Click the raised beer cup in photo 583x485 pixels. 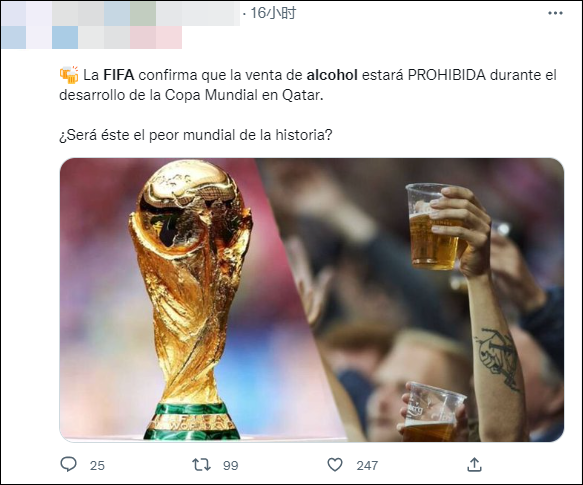click(x=434, y=227)
